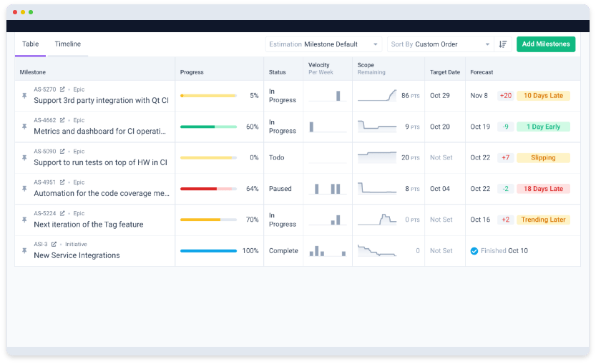Expand the Sort By Custom Order dropdown
Viewport: 596px width, 364px height.
click(x=440, y=44)
